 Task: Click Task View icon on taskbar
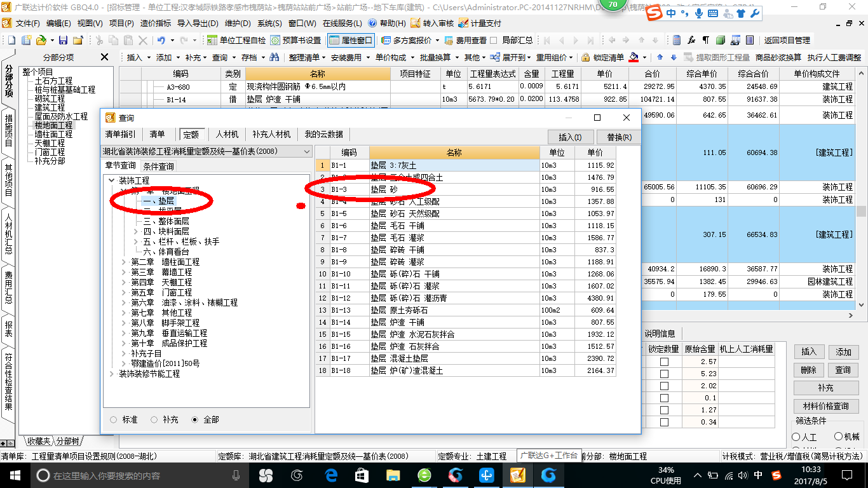tap(266, 475)
